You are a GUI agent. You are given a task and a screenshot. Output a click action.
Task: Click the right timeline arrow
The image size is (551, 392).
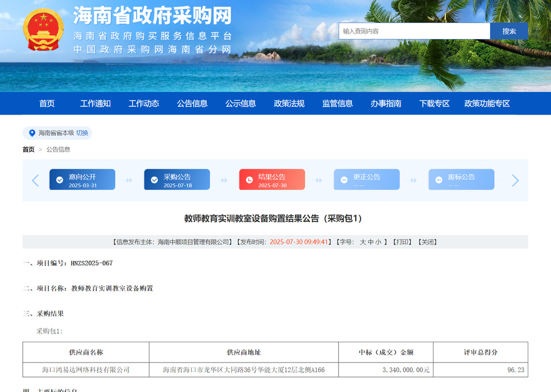[515, 181]
